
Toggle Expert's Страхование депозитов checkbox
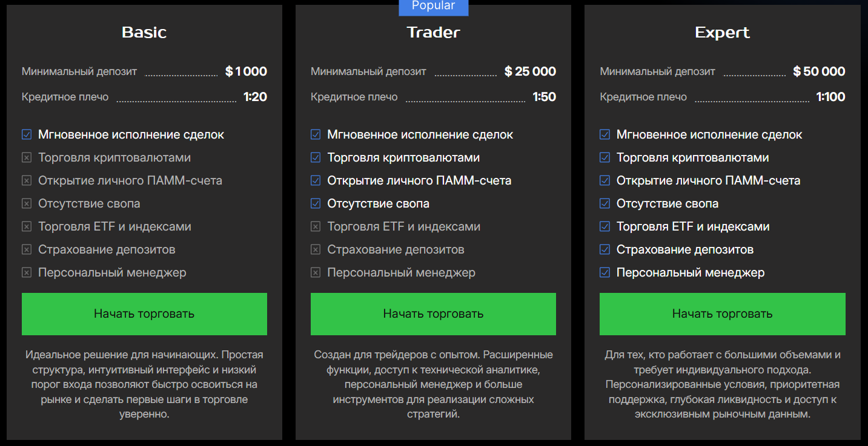605,249
